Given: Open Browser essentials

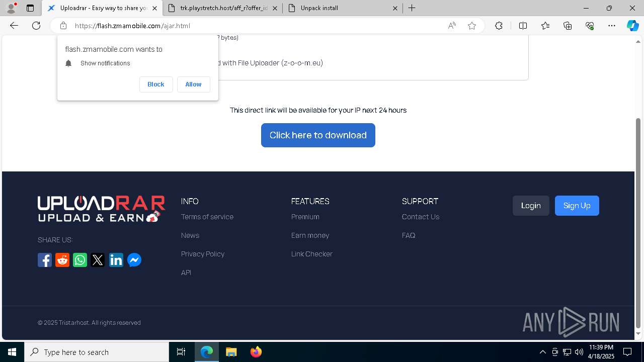Looking at the screenshot, I should (590, 26).
